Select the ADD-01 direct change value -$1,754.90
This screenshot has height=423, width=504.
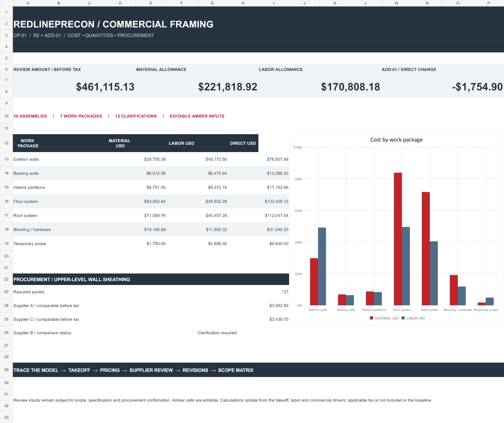pyautogui.click(x=477, y=87)
